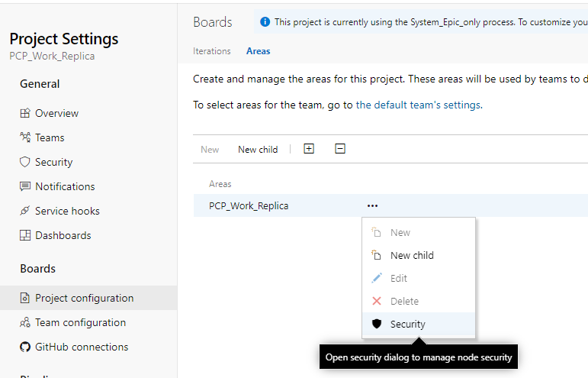Switch to the Iterations tab
Viewport: 588px width, 378px height.
(212, 51)
